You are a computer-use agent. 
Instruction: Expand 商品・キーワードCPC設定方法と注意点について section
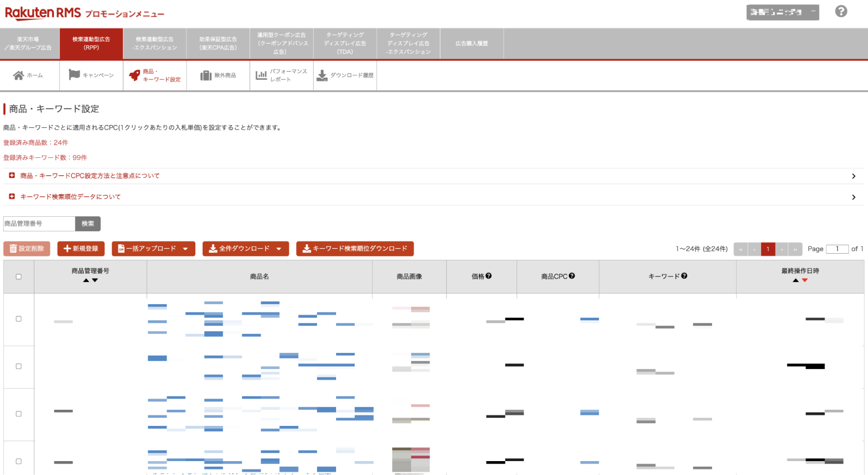[90, 176]
